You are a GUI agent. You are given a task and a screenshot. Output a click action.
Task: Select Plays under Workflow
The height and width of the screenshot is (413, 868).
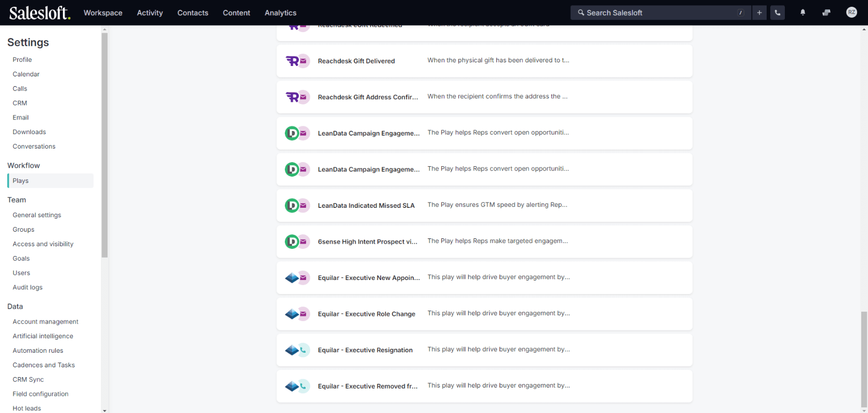(50, 181)
